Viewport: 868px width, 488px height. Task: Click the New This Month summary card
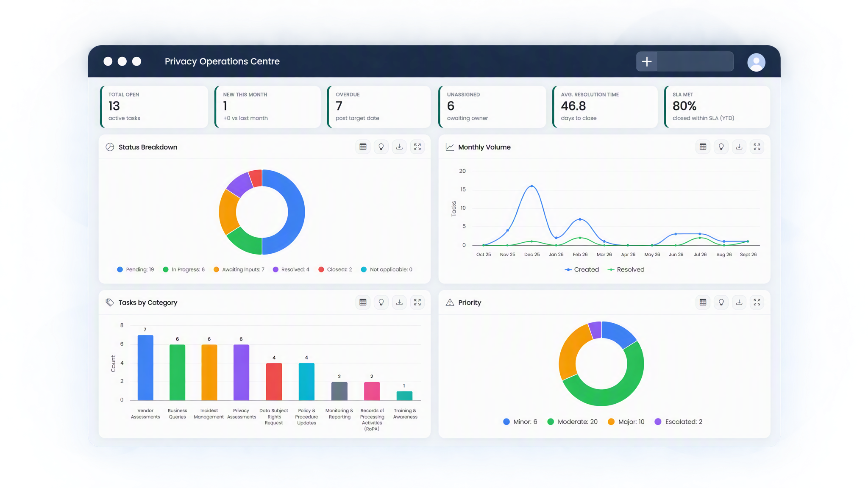(x=268, y=107)
